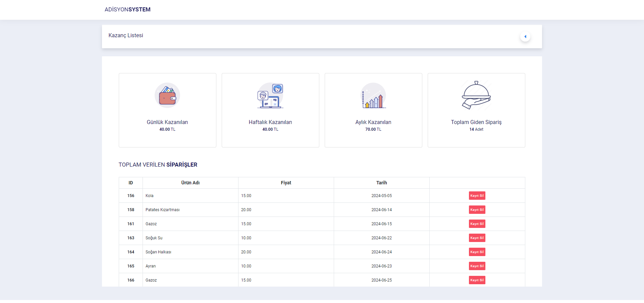Click the wallet icon for daily earnings
The height and width of the screenshot is (303, 644).
[x=167, y=96]
